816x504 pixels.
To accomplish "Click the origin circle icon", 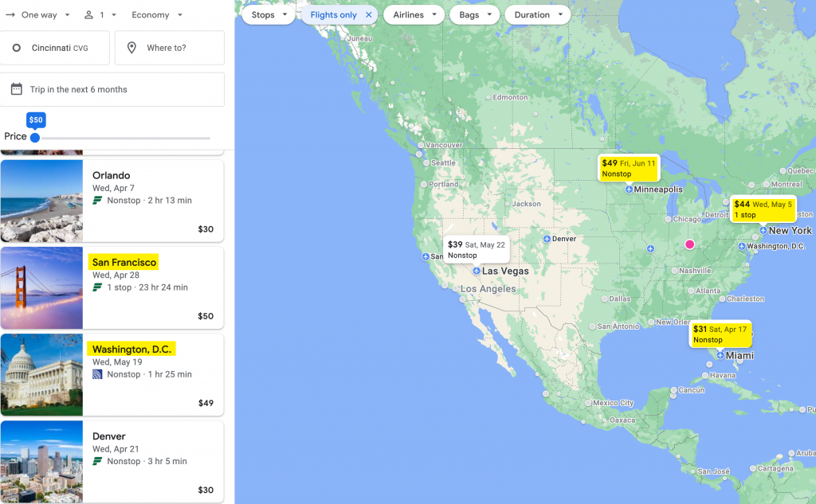I will (17, 48).
